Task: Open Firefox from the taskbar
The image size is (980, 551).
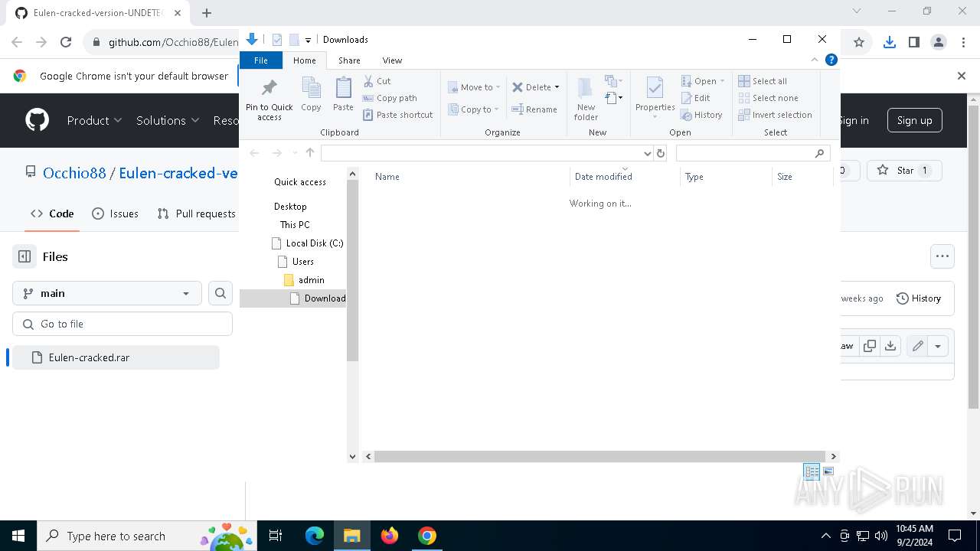Action: coord(390,536)
